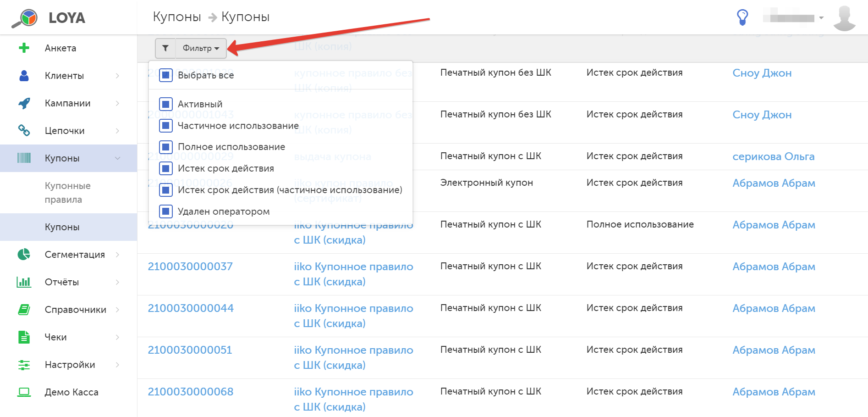
Task: Open Купонные правила submenu item
Action: pos(68,193)
